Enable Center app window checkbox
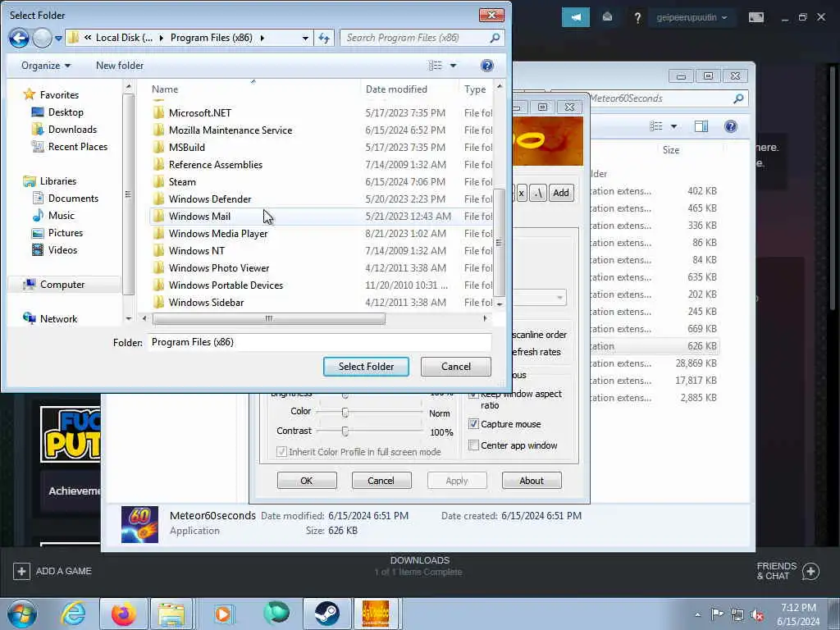 click(473, 445)
